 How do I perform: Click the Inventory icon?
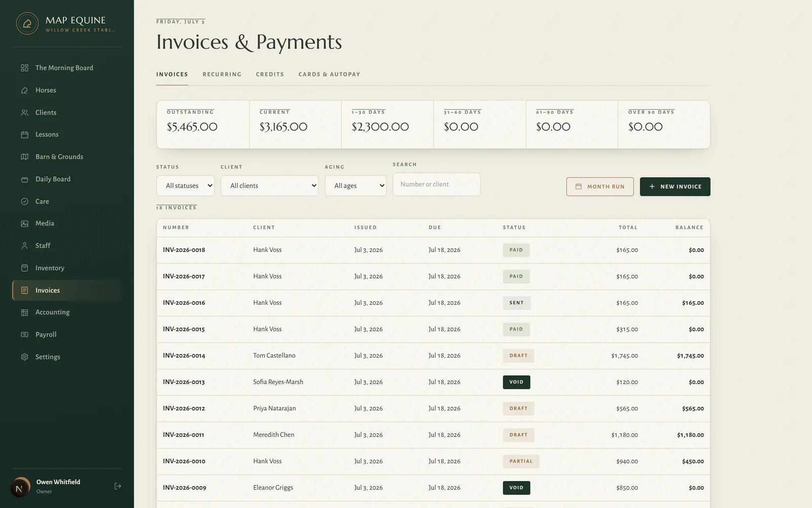click(x=24, y=268)
